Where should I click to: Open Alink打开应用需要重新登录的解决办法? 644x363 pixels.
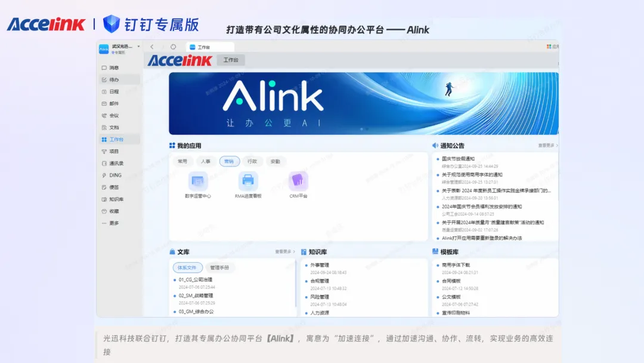482,238
